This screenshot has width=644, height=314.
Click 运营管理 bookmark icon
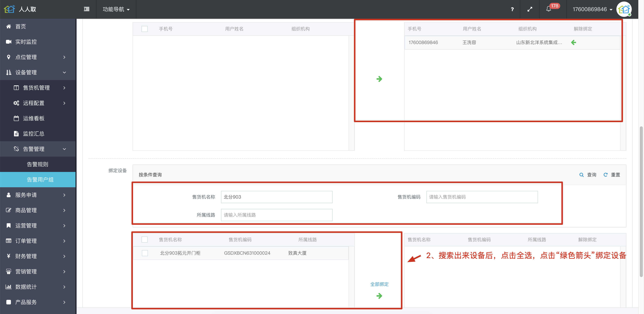8,226
